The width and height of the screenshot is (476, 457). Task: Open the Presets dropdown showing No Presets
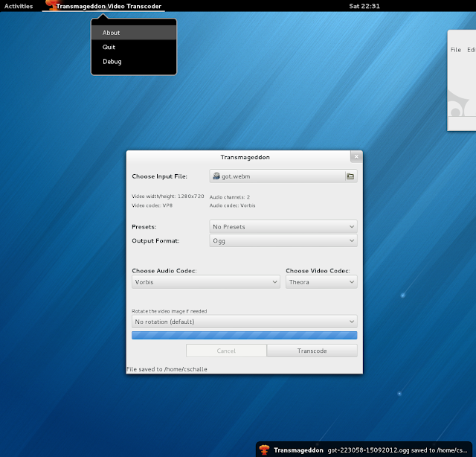(x=283, y=227)
